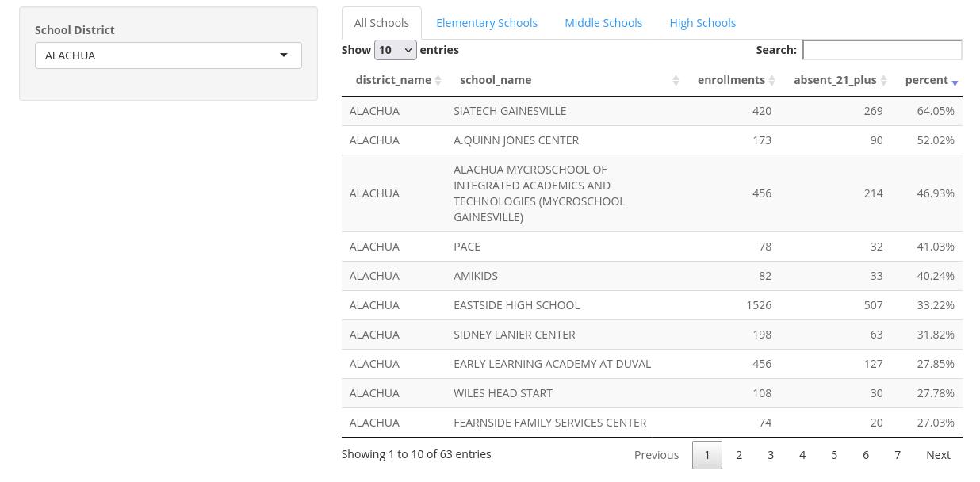Click into the Search field
Image resolution: width=980 pixels, height=482 pixels.
(x=882, y=50)
